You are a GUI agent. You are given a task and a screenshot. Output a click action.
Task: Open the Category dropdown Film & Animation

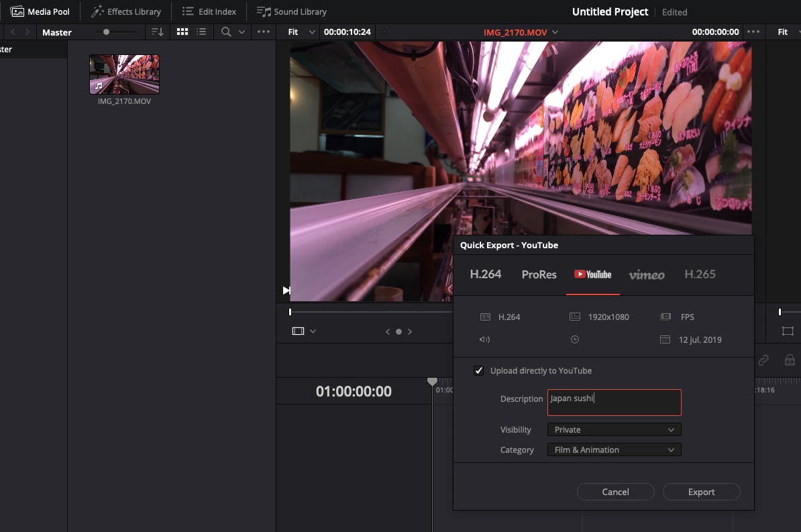[x=614, y=449]
